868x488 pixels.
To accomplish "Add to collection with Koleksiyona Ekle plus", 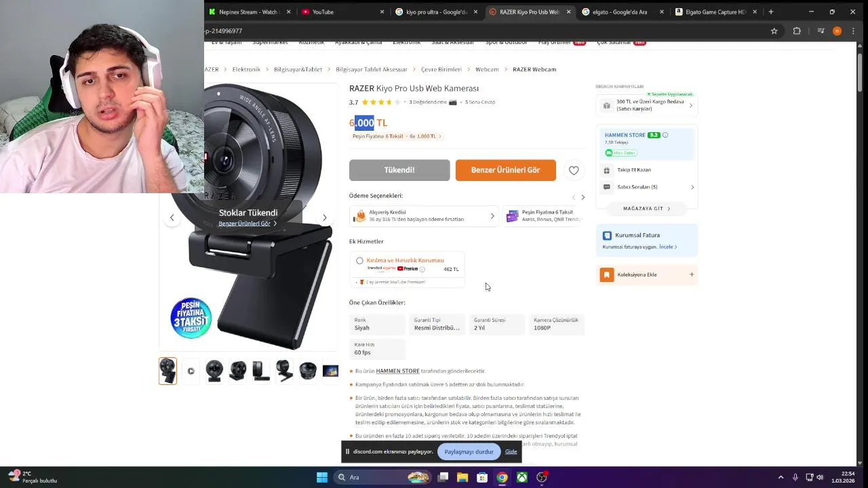I will 692,274.
